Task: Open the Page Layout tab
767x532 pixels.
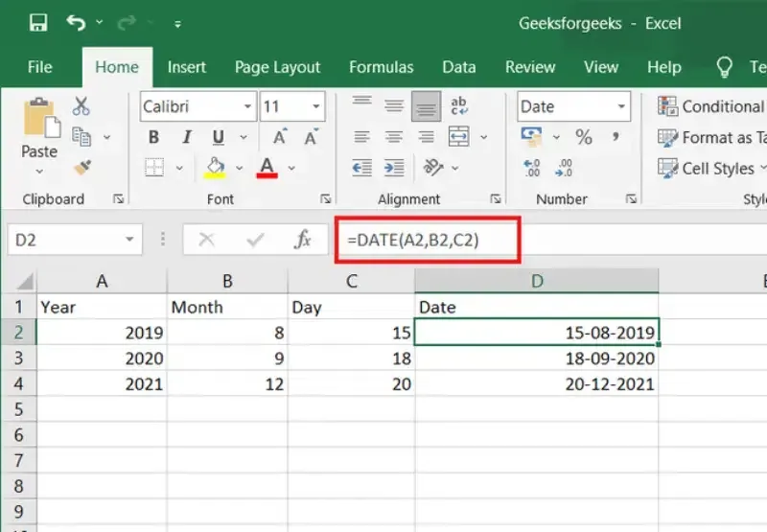Action: click(277, 67)
